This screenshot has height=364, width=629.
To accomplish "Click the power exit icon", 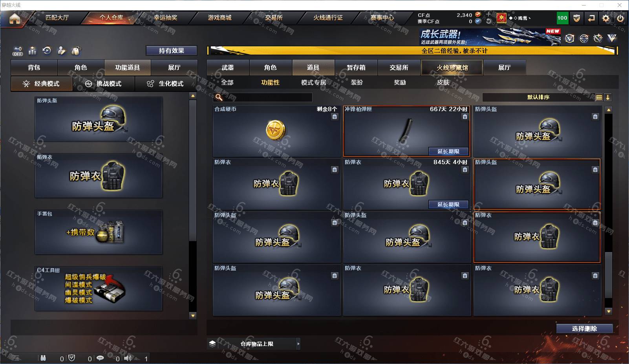I will point(620,18).
